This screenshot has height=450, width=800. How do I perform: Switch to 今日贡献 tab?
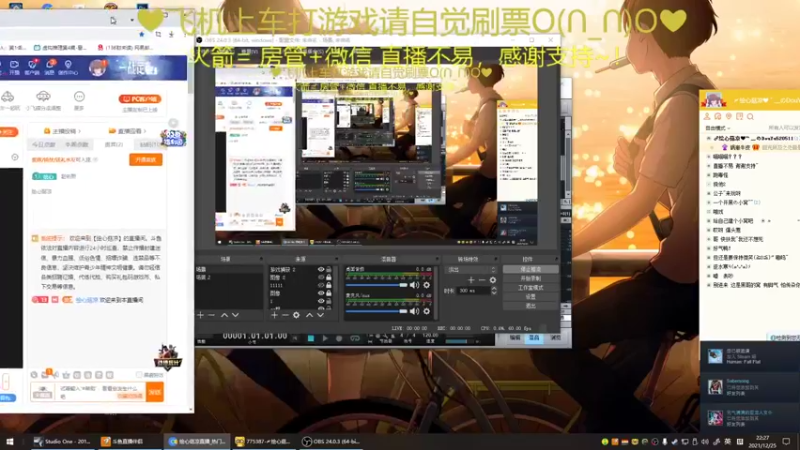43,145
